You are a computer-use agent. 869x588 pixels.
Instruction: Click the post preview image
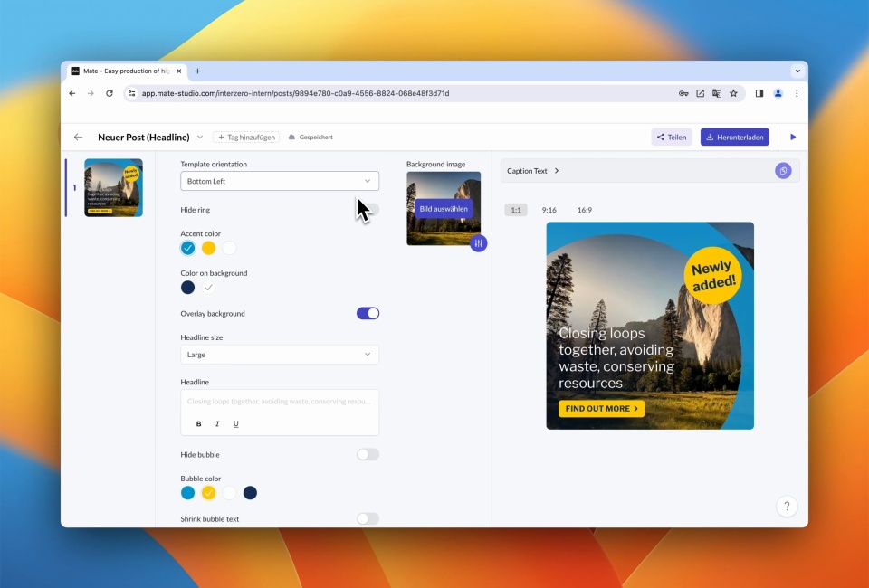pyautogui.click(x=650, y=326)
